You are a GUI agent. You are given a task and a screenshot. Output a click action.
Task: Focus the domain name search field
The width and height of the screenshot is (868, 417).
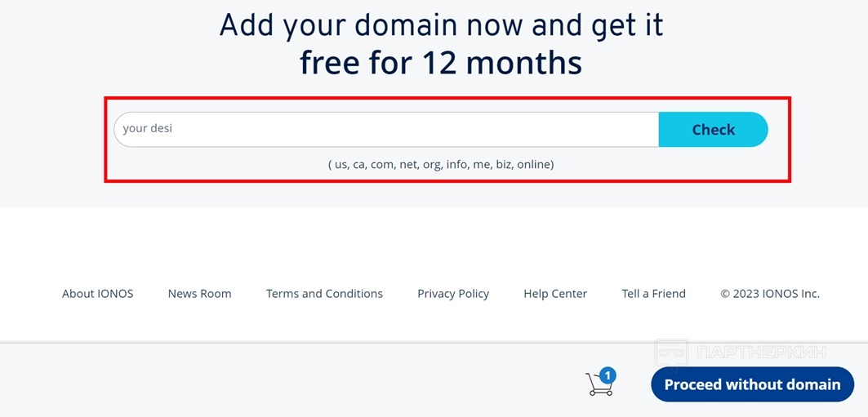[385, 129]
